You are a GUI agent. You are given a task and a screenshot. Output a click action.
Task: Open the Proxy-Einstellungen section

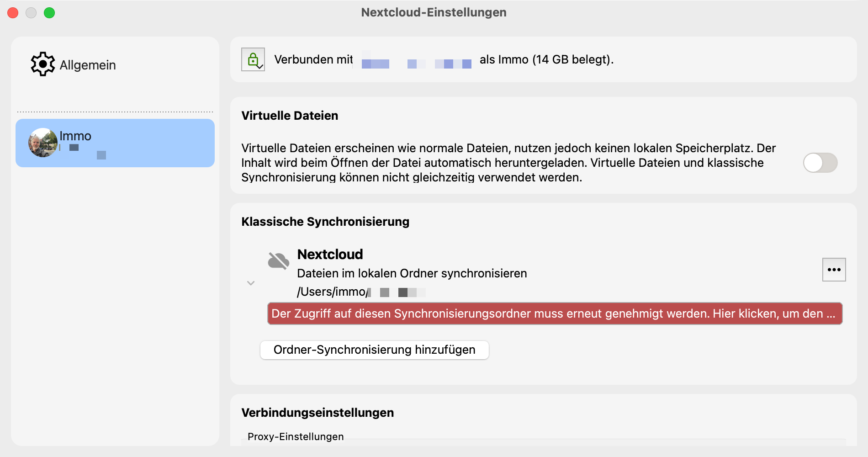pos(296,436)
